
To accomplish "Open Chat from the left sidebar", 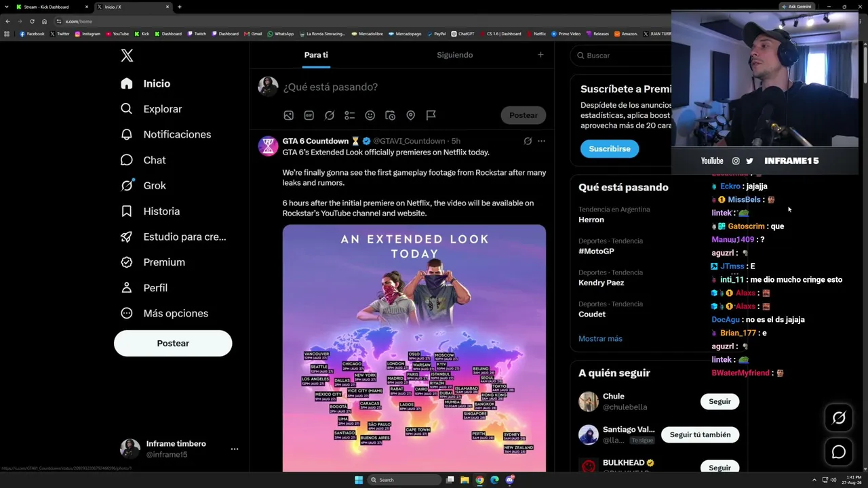I will click(x=142, y=160).
